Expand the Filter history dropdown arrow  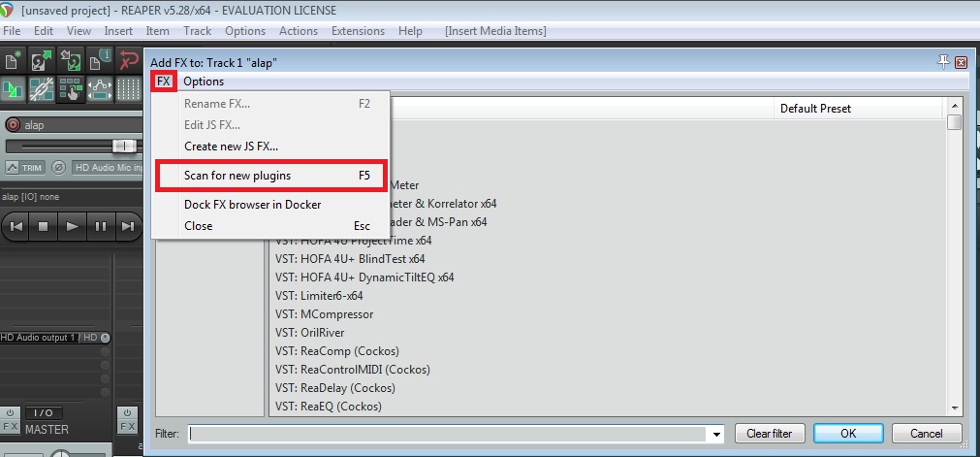tap(716, 434)
